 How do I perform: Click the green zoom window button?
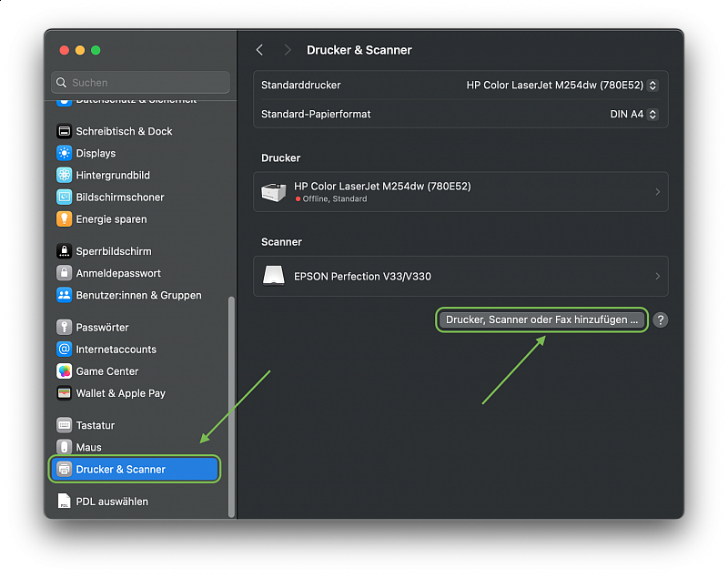pyautogui.click(x=96, y=50)
